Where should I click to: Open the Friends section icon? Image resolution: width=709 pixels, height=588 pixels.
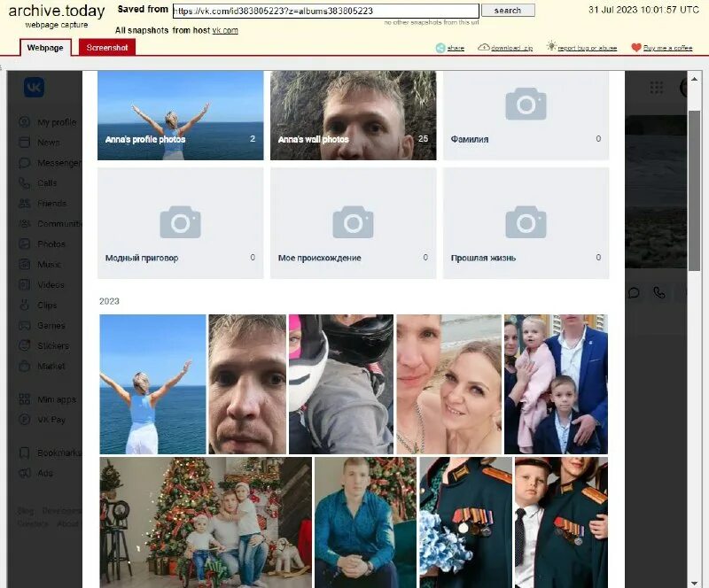click(25, 204)
